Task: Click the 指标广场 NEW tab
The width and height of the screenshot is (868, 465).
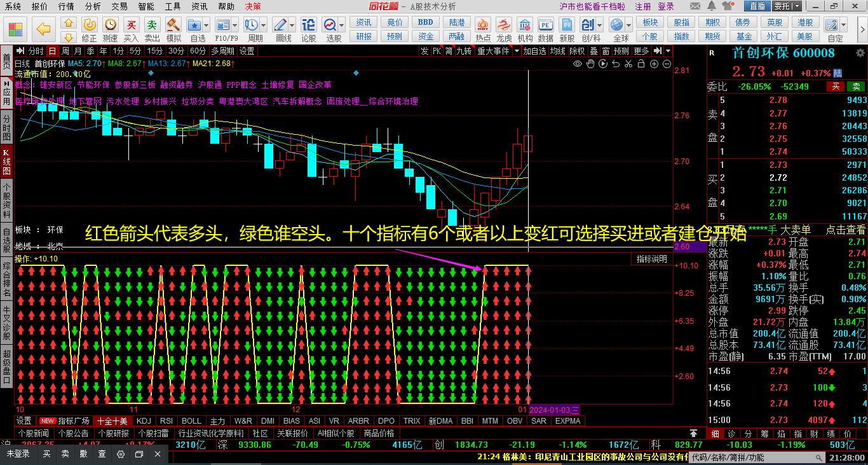Action: [x=66, y=420]
